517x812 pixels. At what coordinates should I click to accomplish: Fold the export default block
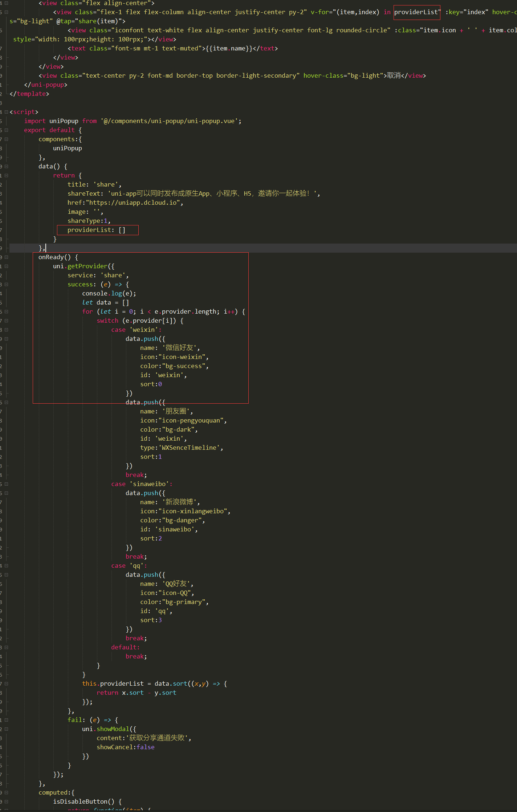pos(6,130)
